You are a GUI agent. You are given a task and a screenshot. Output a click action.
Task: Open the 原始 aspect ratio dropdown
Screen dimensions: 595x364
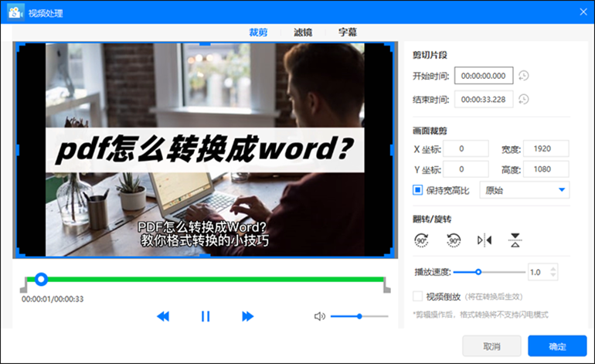(525, 190)
